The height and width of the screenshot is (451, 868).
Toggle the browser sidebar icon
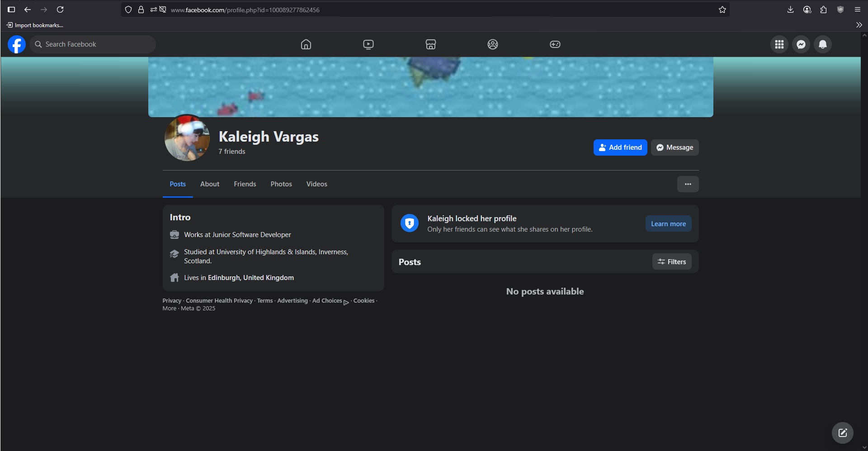pyautogui.click(x=11, y=9)
